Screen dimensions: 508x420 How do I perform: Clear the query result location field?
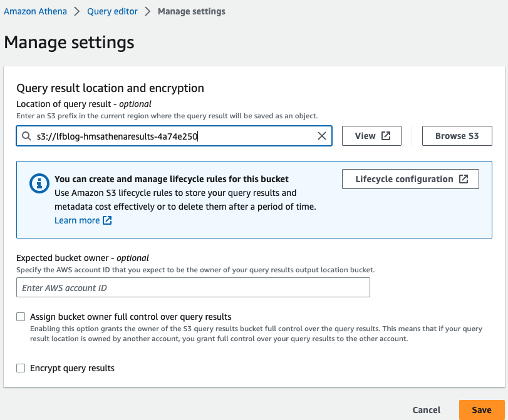(x=322, y=136)
